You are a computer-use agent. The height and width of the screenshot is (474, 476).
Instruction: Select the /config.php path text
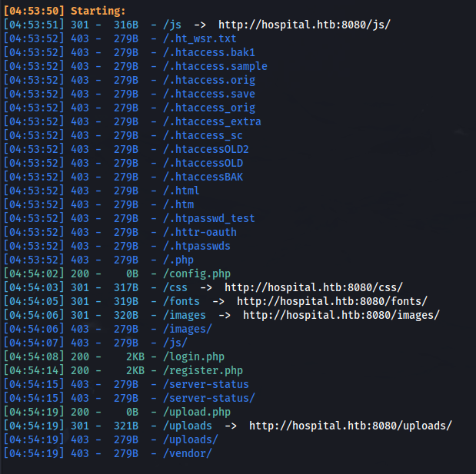point(197,273)
